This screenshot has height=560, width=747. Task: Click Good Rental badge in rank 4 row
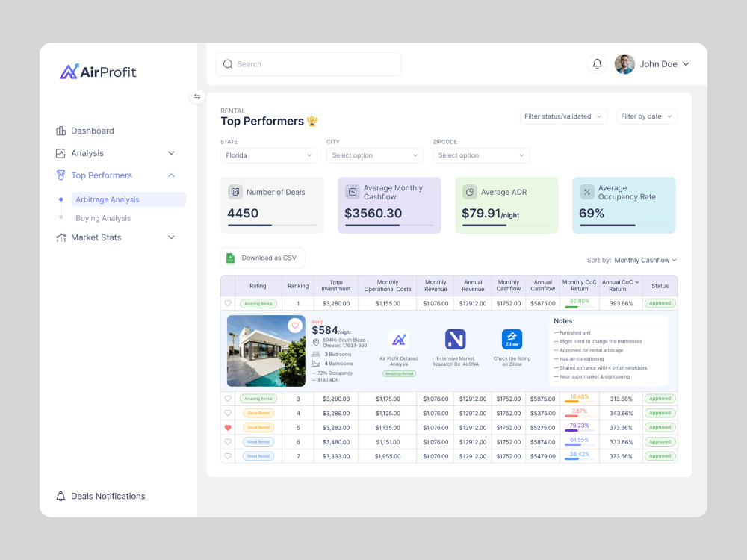coord(258,413)
